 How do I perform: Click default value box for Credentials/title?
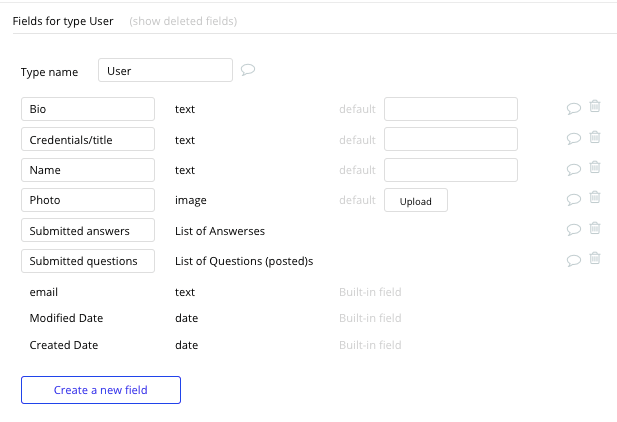point(451,139)
